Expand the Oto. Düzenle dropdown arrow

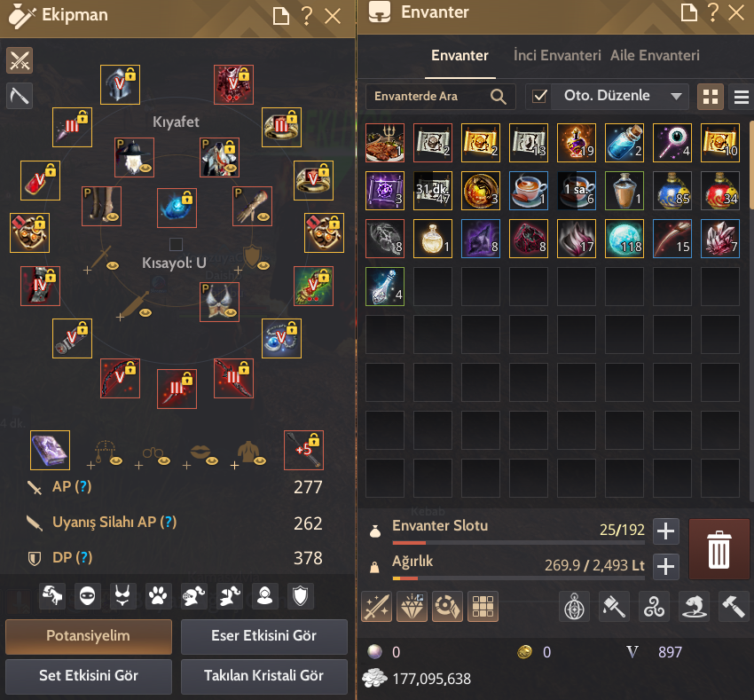[676, 96]
